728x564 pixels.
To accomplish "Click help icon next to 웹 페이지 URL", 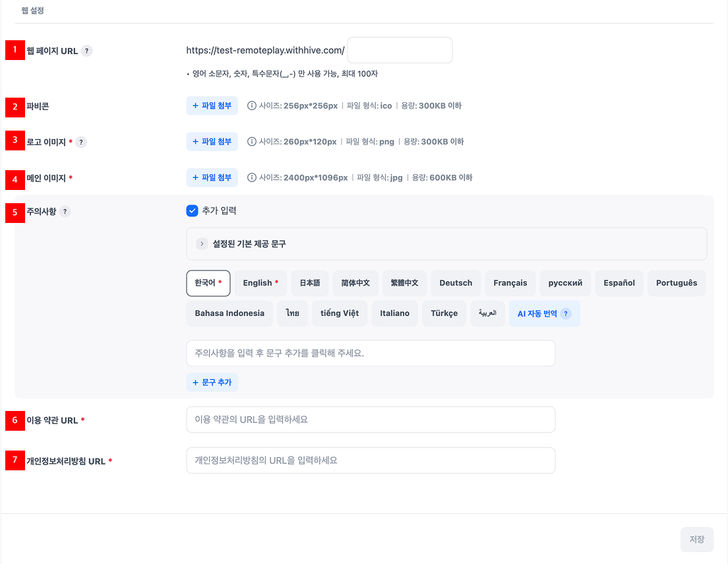I will (86, 51).
